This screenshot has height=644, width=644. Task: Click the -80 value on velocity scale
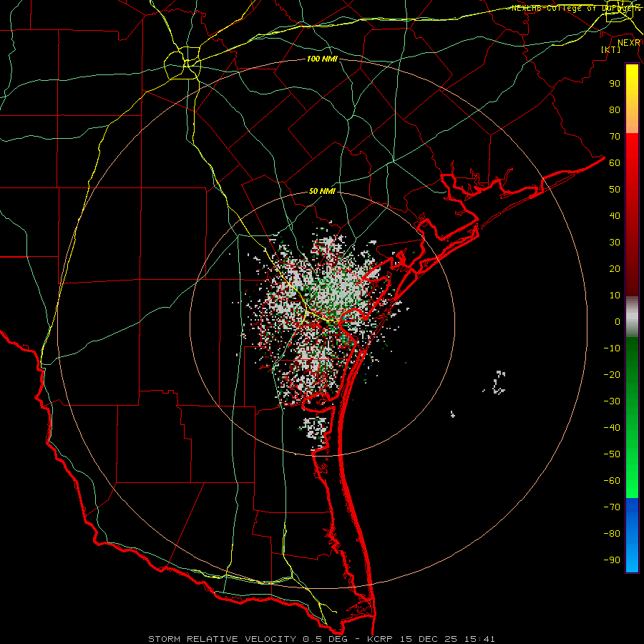pos(612,534)
